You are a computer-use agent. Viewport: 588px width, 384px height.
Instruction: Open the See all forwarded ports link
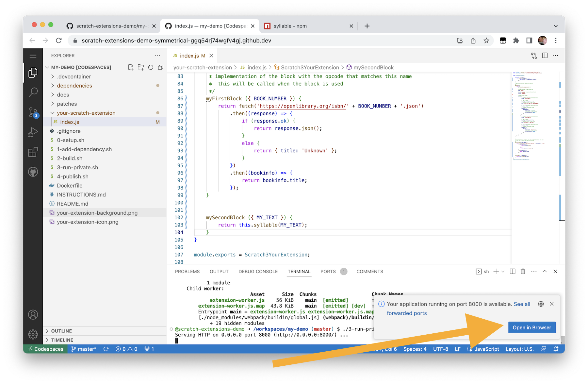(522, 304)
